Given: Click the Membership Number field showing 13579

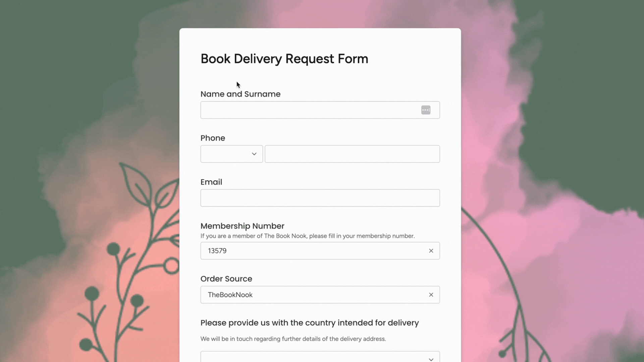Looking at the screenshot, I should tap(320, 251).
